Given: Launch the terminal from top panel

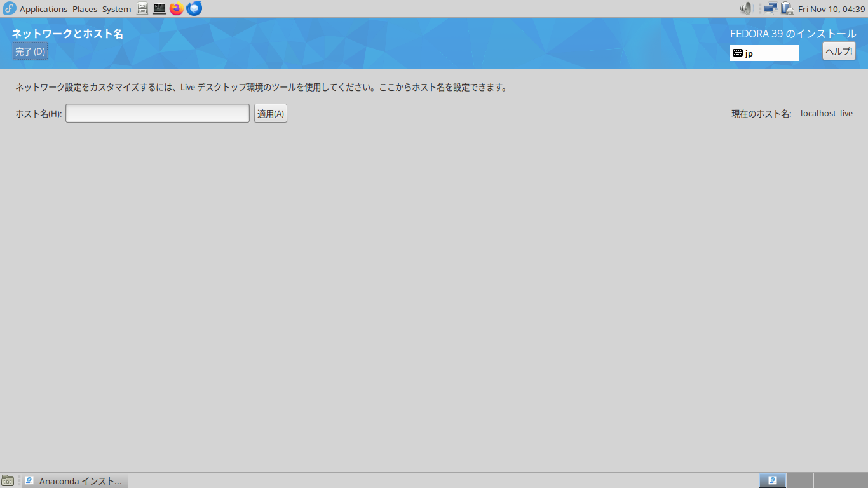Looking at the screenshot, I should click(159, 8).
